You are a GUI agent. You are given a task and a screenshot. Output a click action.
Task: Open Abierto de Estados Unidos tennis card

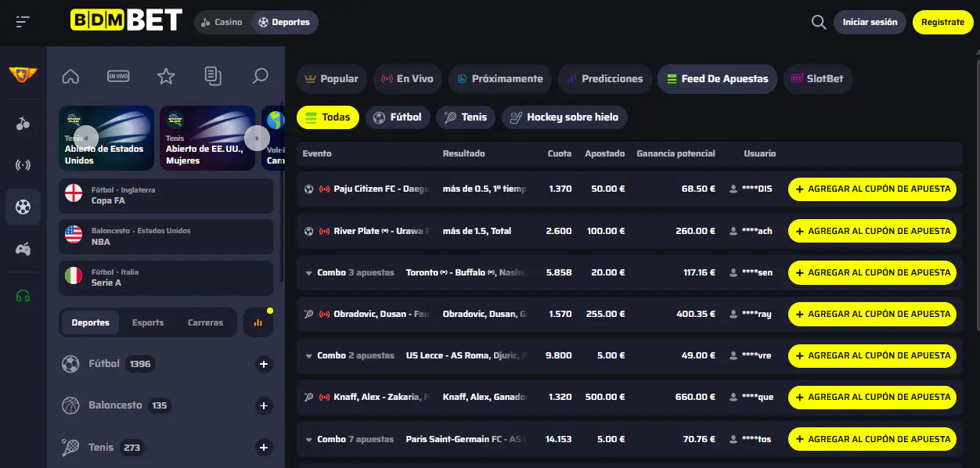pyautogui.click(x=106, y=139)
